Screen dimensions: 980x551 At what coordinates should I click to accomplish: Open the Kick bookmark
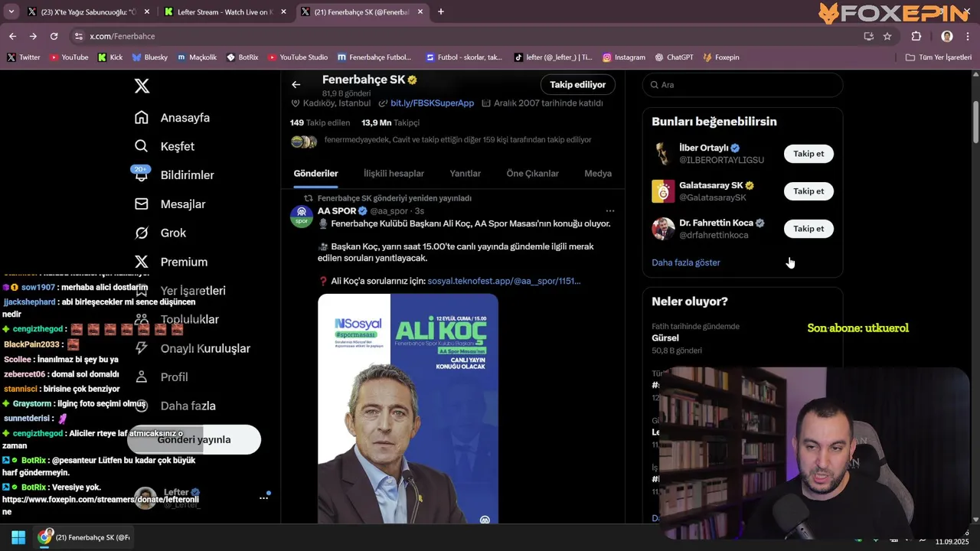pyautogui.click(x=110, y=57)
